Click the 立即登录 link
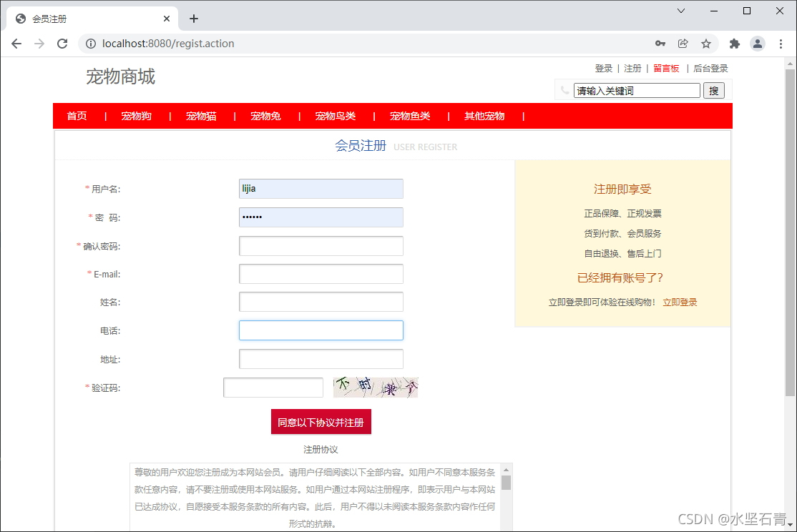The height and width of the screenshot is (532, 797). click(680, 302)
